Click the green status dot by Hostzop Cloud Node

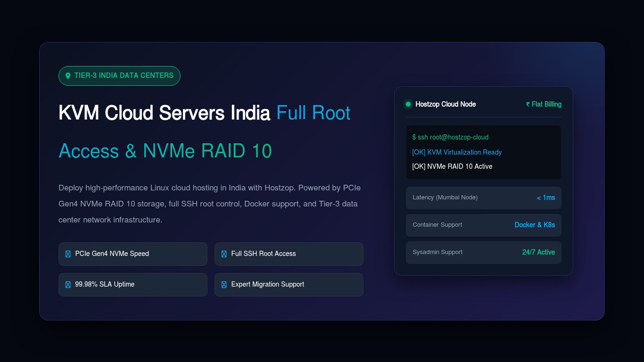click(x=408, y=104)
